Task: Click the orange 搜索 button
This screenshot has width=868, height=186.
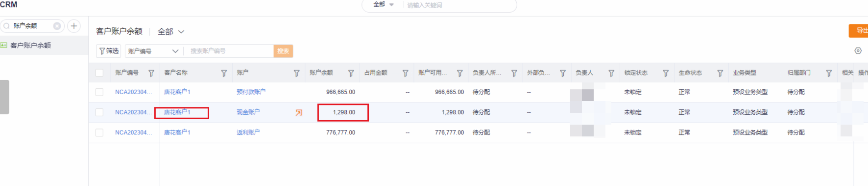Action: tap(283, 51)
